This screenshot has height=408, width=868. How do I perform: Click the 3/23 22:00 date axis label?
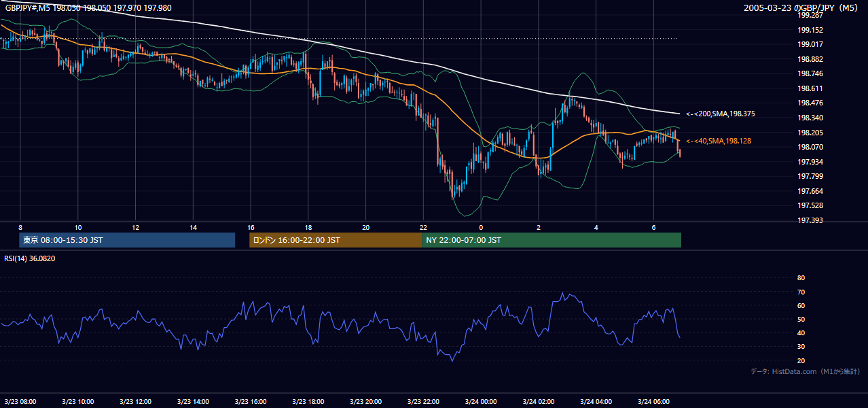click(x=423, y=402)
